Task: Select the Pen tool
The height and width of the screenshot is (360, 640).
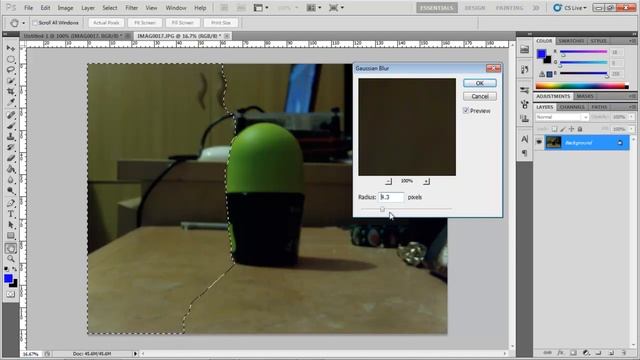Action: [x=11, y=203]
